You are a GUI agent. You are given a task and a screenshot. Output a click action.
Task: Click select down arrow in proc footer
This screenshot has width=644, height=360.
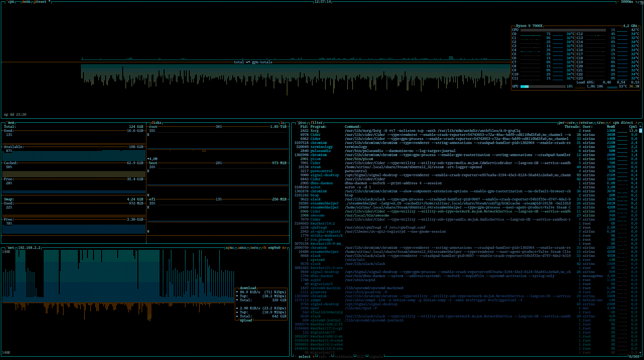(314, 356)
